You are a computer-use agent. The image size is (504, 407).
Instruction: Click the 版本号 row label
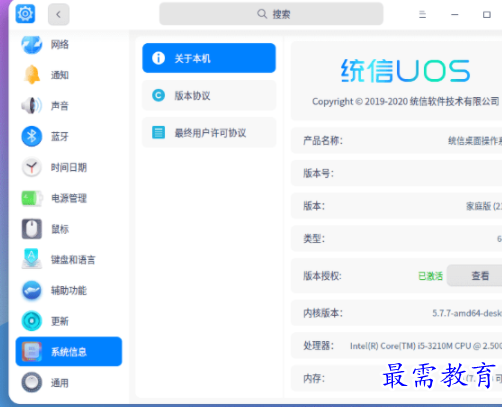pos(318,173)
